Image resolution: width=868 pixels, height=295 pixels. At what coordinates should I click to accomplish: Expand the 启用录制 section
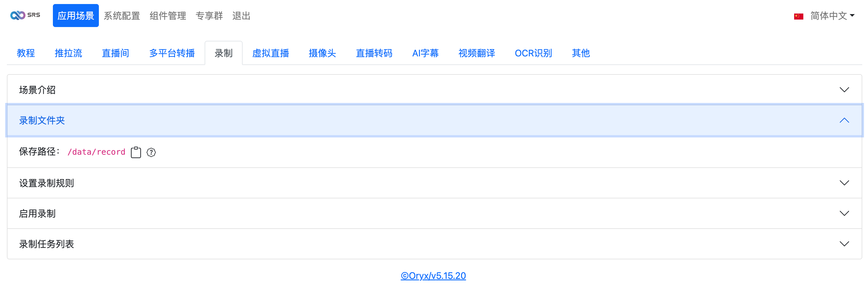pyautogui.click(x=434, y=213)
